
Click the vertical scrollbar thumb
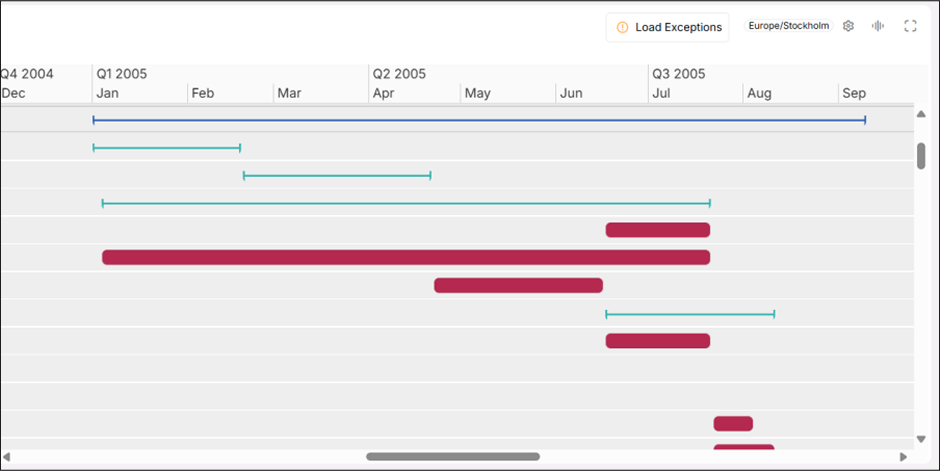pos(921,156)
